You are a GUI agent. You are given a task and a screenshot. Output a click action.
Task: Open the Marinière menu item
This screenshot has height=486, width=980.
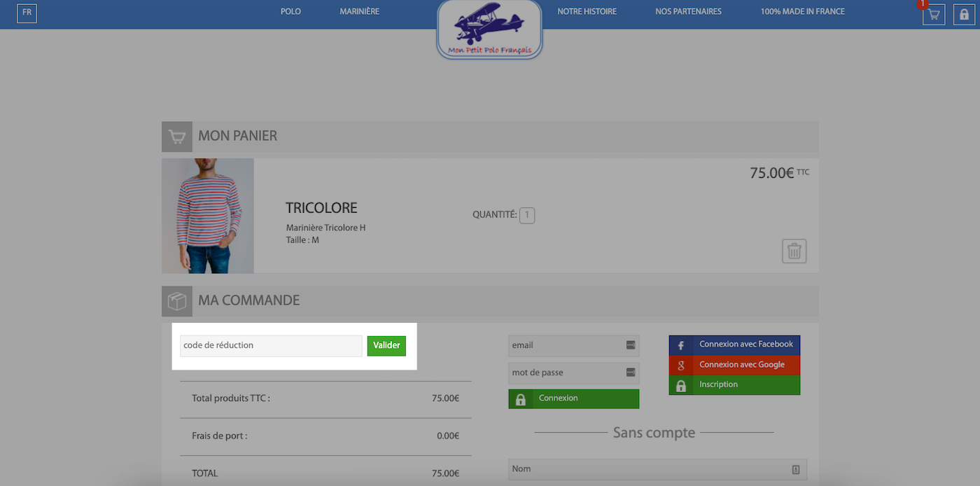point(360,12)
